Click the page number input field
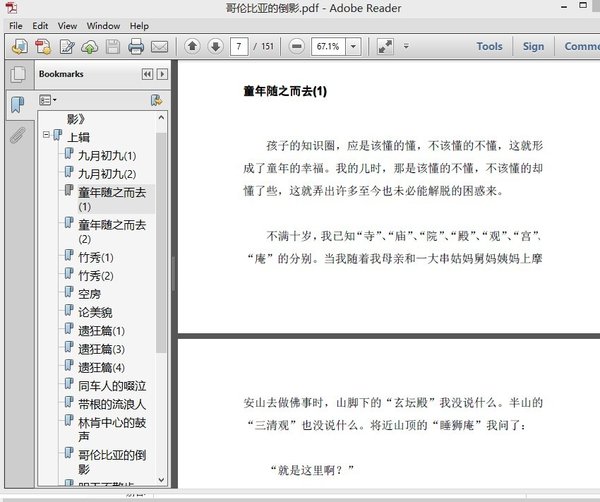The width and height of the screenshot is (600, 502). point(239,46)
